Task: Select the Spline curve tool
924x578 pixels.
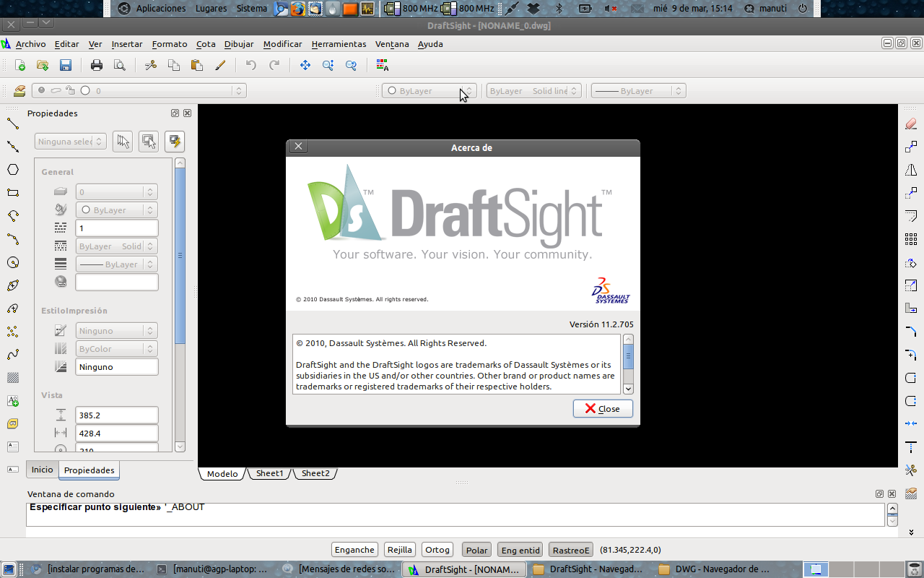Action: (12, 355)
